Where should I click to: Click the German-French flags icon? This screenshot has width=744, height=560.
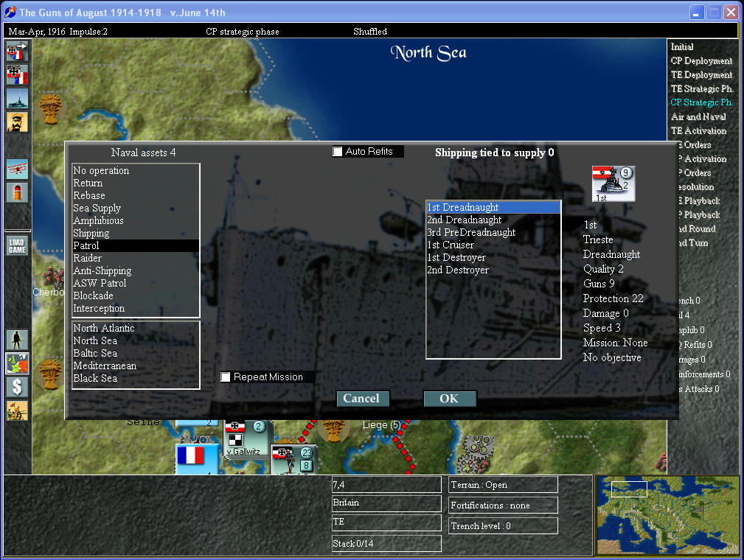(18, 75)
